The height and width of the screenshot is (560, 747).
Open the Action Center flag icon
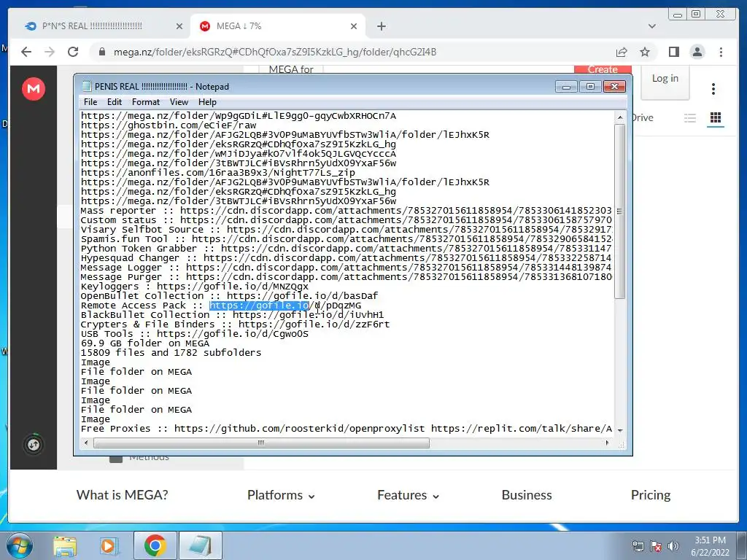(x=656, y=546)
